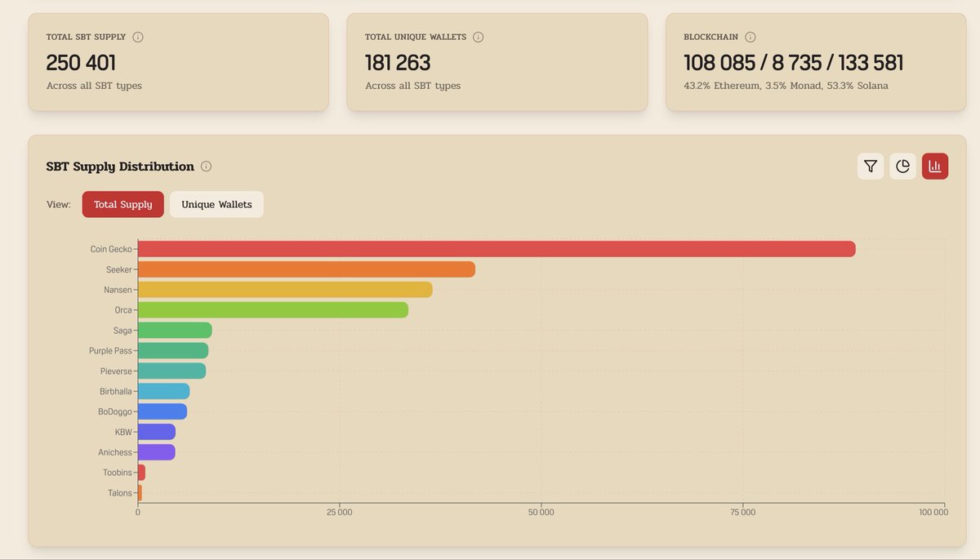Click the SBT Supply Distribution heading
This screenshot has height=560, width=980.
(120, 167)
